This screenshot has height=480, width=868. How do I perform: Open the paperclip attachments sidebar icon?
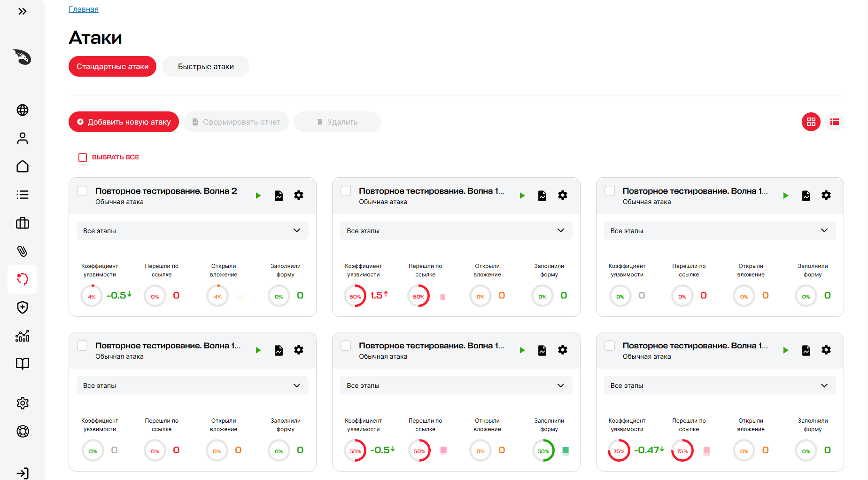(23, 251)
